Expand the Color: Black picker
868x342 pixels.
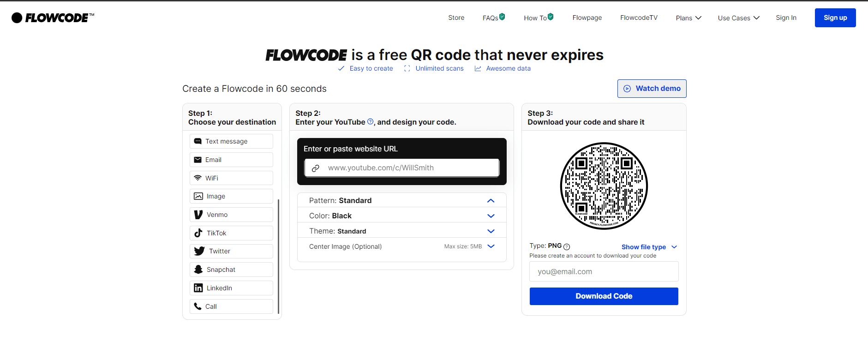(x=491, y=216)
